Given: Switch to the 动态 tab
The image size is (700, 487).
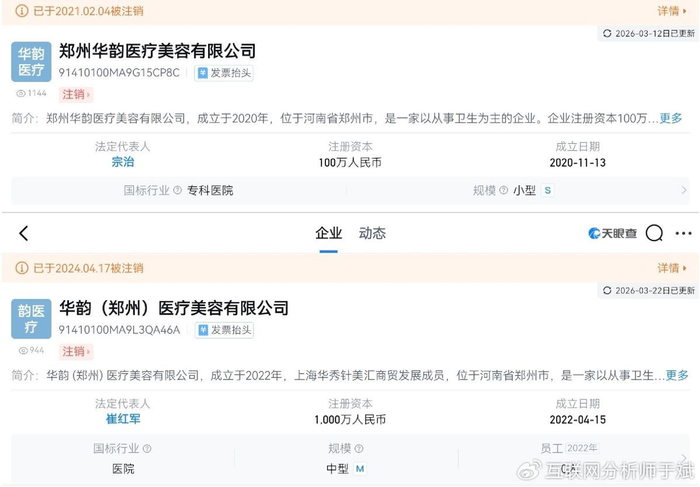Looking at the screenshot, I should coord(372,233).
